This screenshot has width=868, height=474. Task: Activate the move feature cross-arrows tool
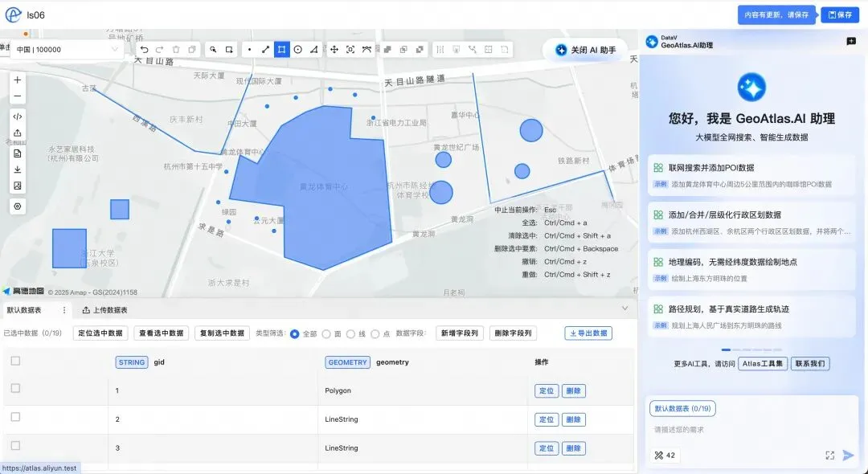point(334,50)
